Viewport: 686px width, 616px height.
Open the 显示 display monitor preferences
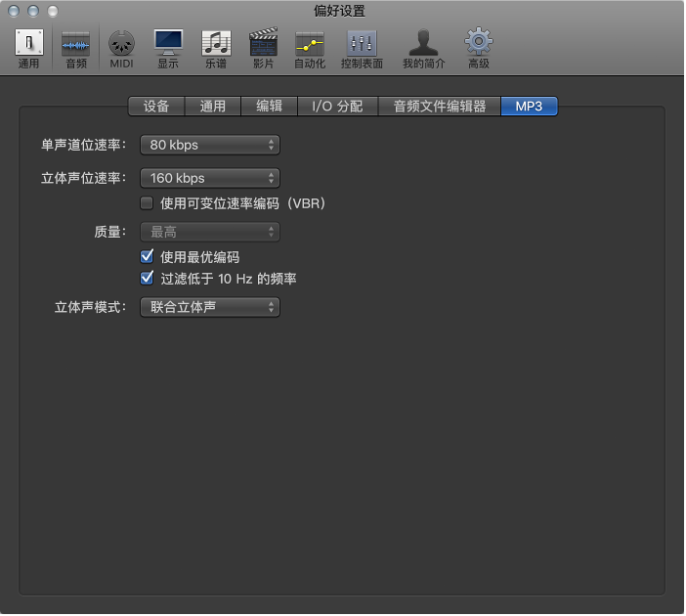tap(168, 49)
